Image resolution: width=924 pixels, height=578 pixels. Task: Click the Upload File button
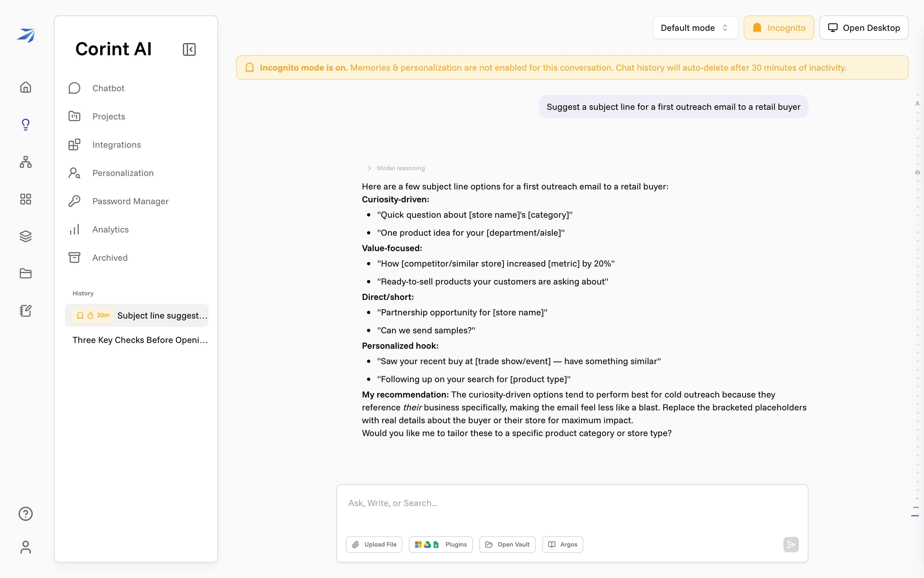(x=374, y=544)
